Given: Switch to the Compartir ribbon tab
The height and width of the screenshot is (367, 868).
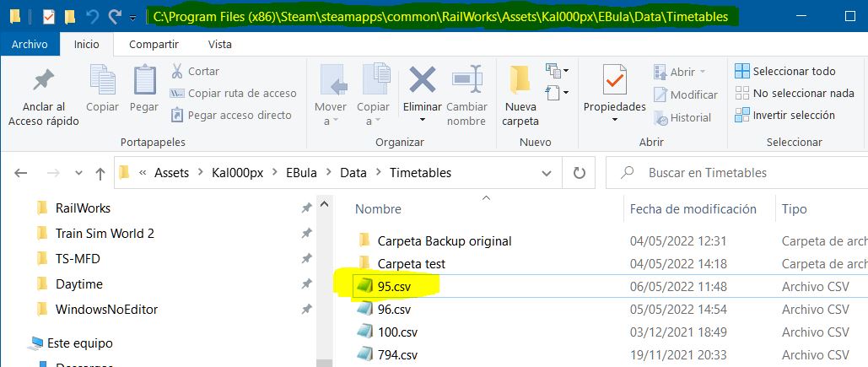Looking at the screenshot, I should click(x=154, y=44).
